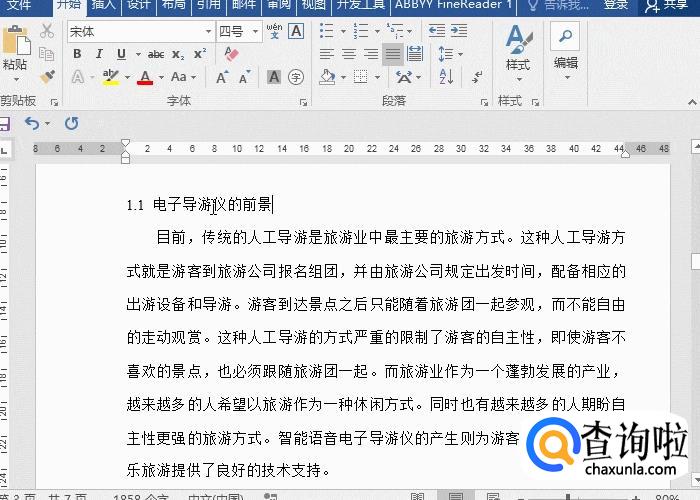
Task: Click the enclosed character 字 icon
Action: 296,77
